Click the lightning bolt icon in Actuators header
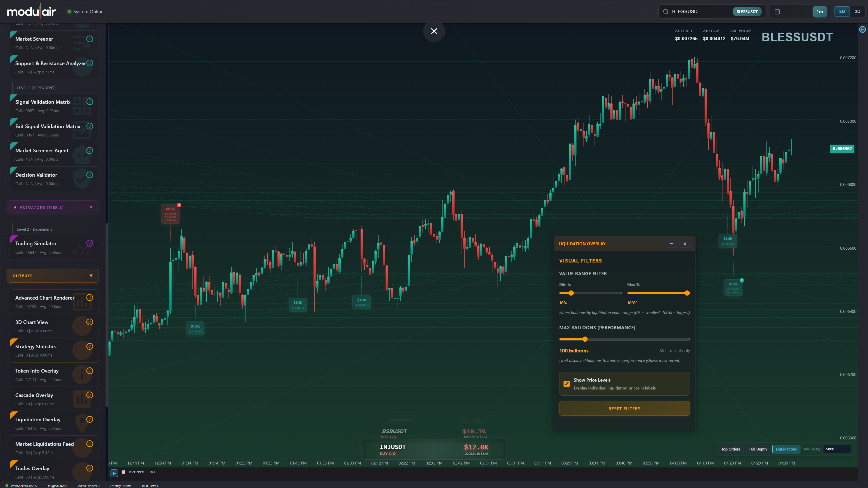 pyautogui.click(x=15, y=207)
